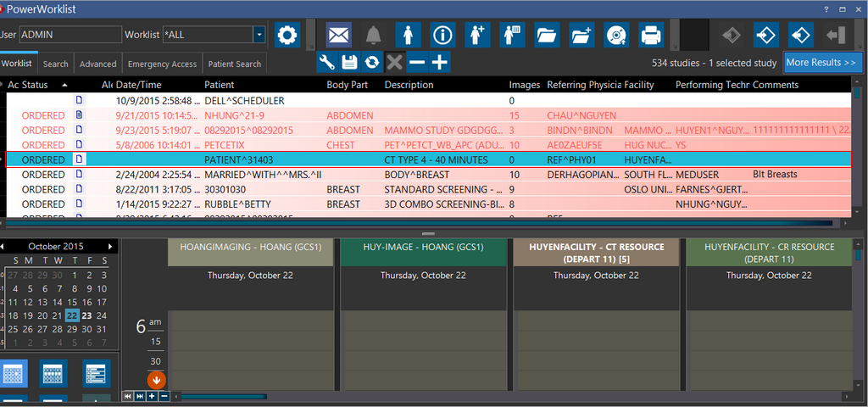Go to next month in calendar
Image resolution: width=868 pixels, height=407 pixels.
pos(110,246)
